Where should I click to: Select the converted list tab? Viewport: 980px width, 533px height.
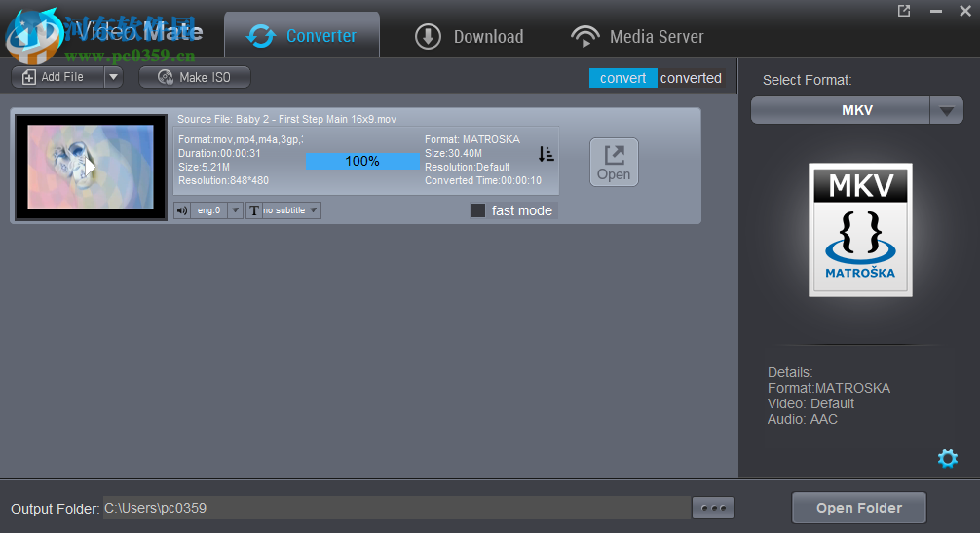point(691,78)
